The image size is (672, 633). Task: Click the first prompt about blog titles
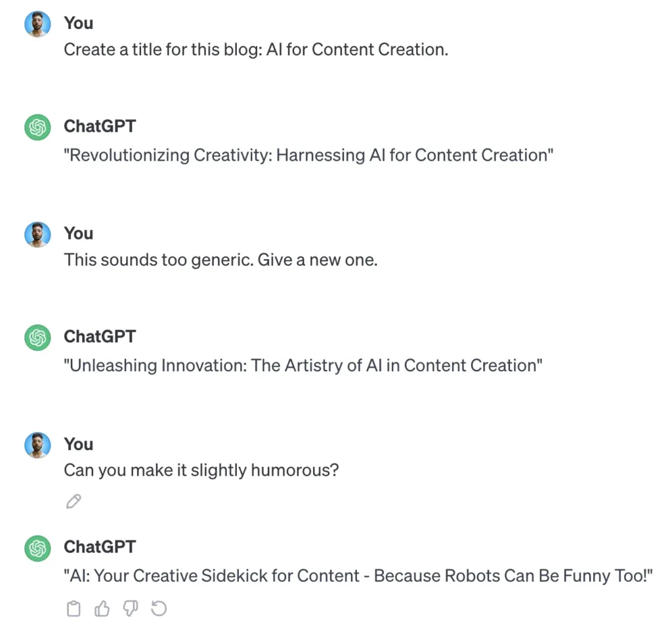tap(256, 49)
